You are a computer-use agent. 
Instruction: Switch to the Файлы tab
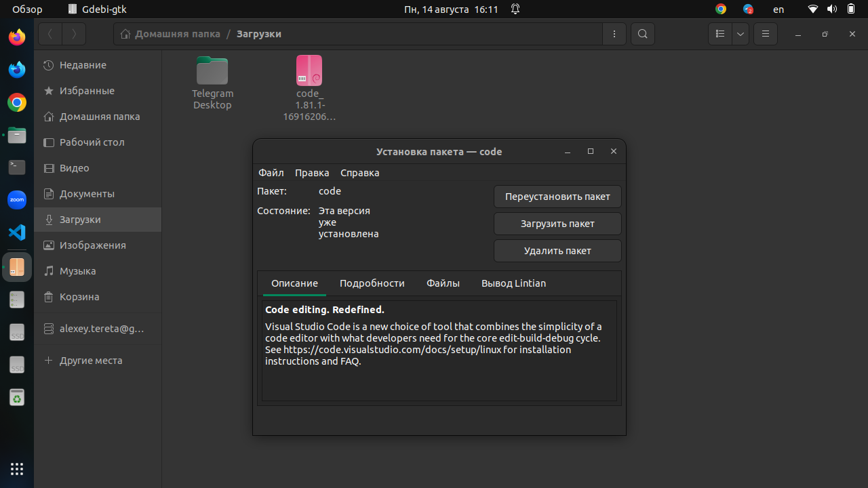[443, 283]
